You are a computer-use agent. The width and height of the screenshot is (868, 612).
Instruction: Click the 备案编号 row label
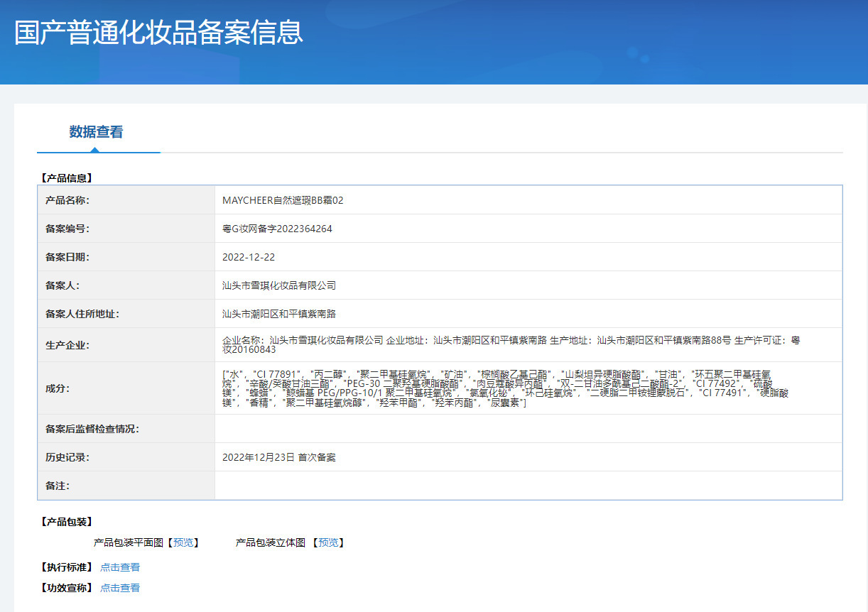[67, 229]
